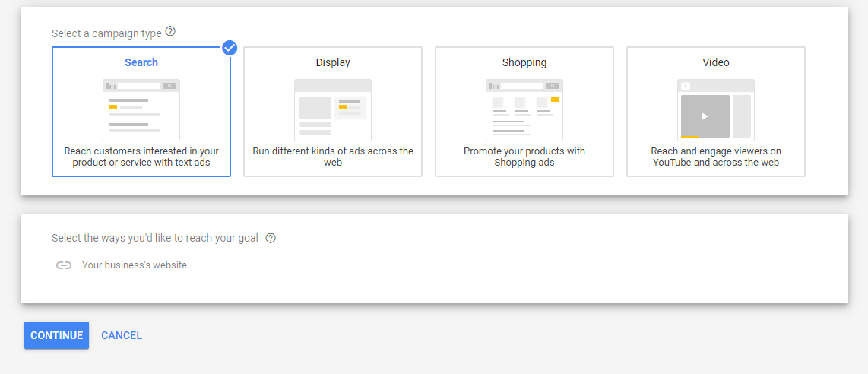This screenshot has height=374, width=868.
Task: Click the blue checkmark on Search card
Action: coord(230,48)
